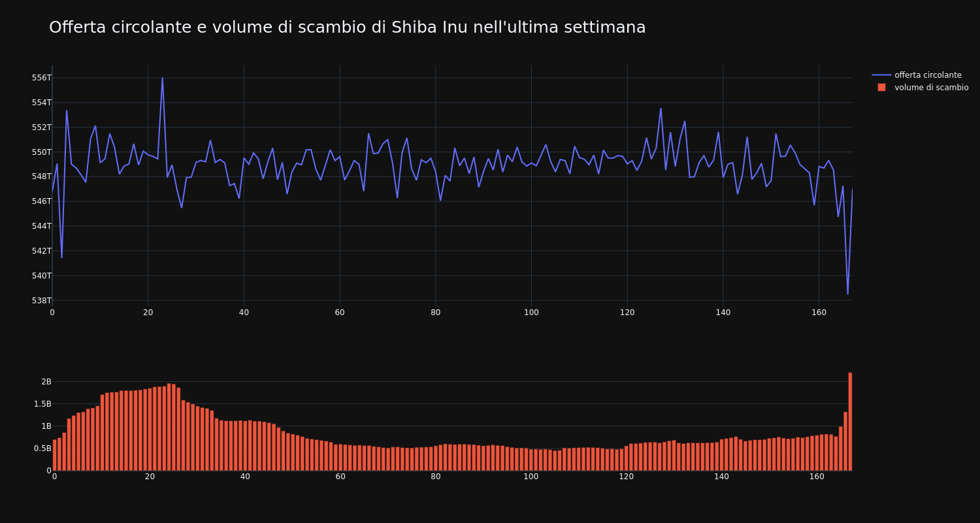Viewport: 980px width, 523px height.
Task: Click the line chart peak near 556T
Action: (x=163, y=78)
